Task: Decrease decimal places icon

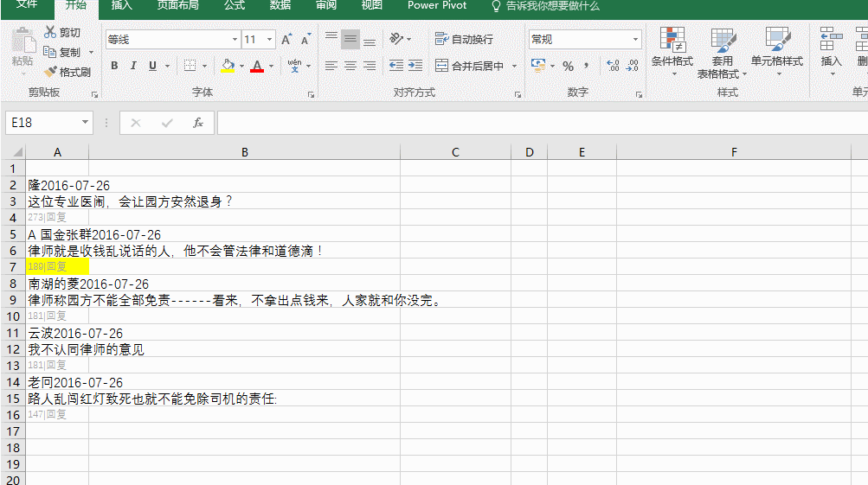Action: (x=633, y=66)
